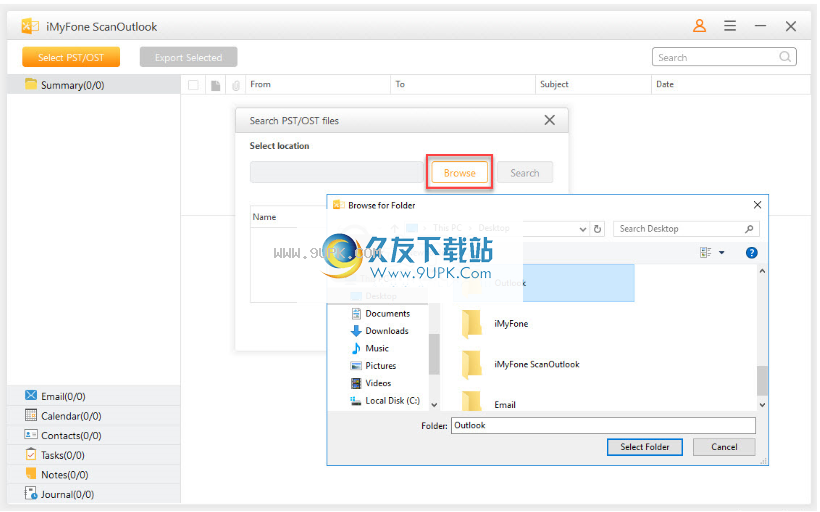The height and width of the screenshot is (512, 820).
Task: Click Select PST/OST button
Action: [x=71, y=57]
